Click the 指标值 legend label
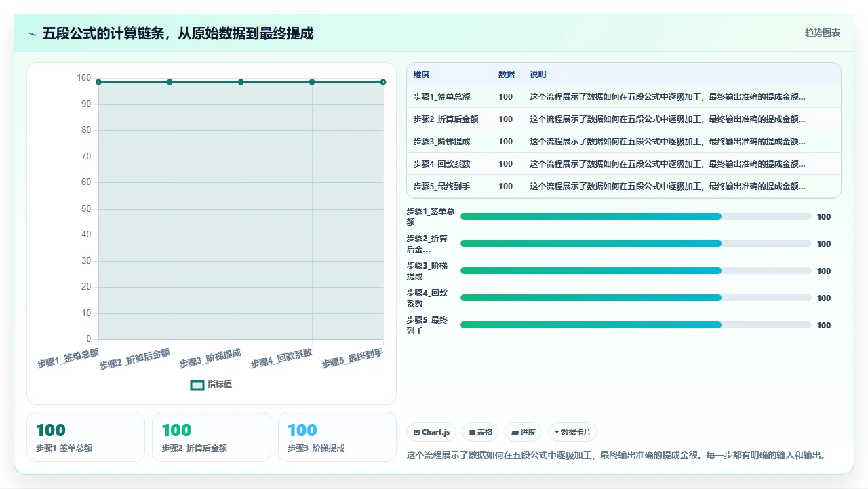Screen dimensions: 868x489 coord(220,385)
